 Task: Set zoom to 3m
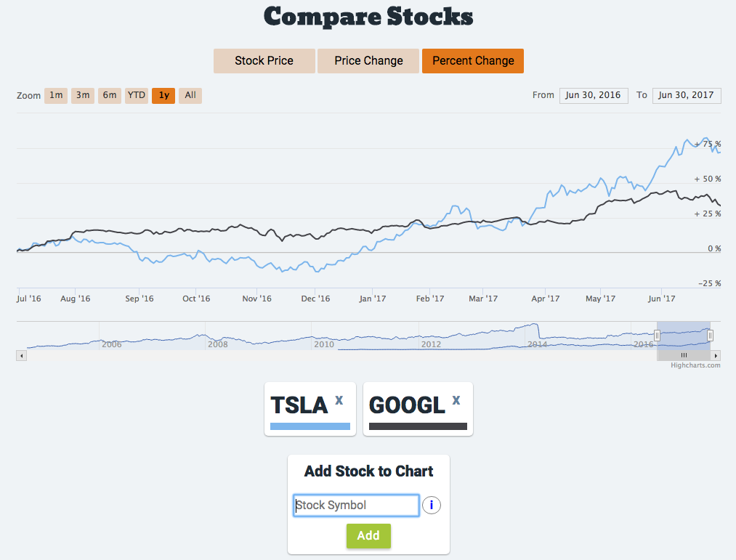83,95
